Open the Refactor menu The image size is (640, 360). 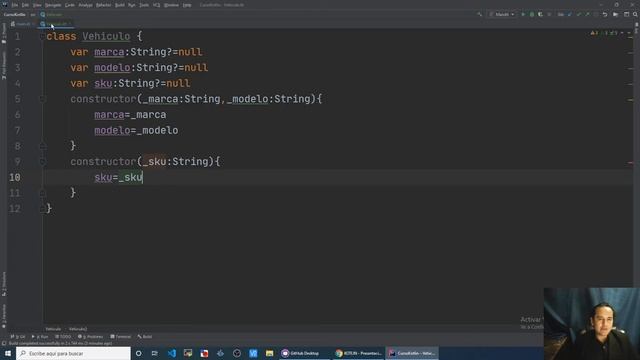(103, 5)
